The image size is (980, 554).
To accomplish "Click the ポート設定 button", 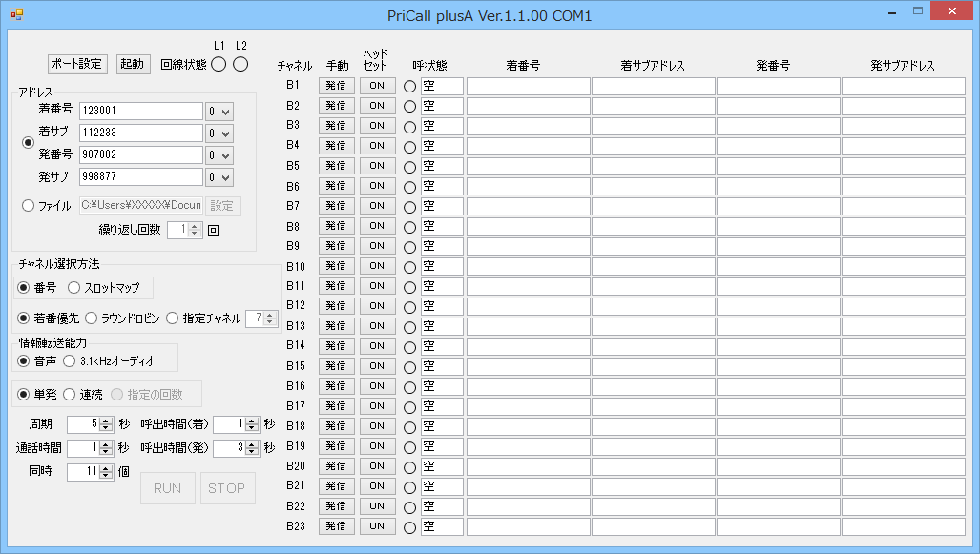I will [x=77, y=64].
